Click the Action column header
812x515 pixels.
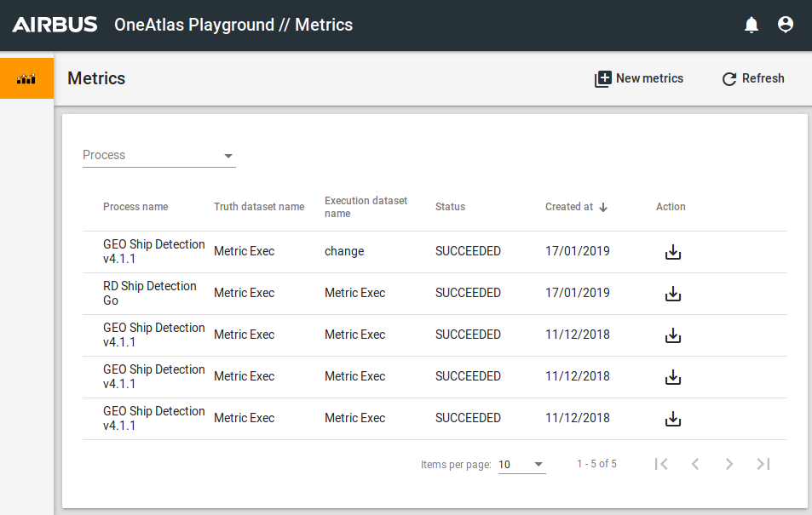pos(671,207)
